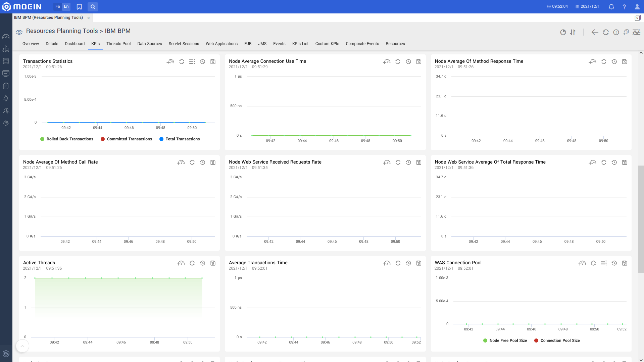Open Transactions Statistics history icon
This screenshot has width=644, height=362.
point(202,62)
